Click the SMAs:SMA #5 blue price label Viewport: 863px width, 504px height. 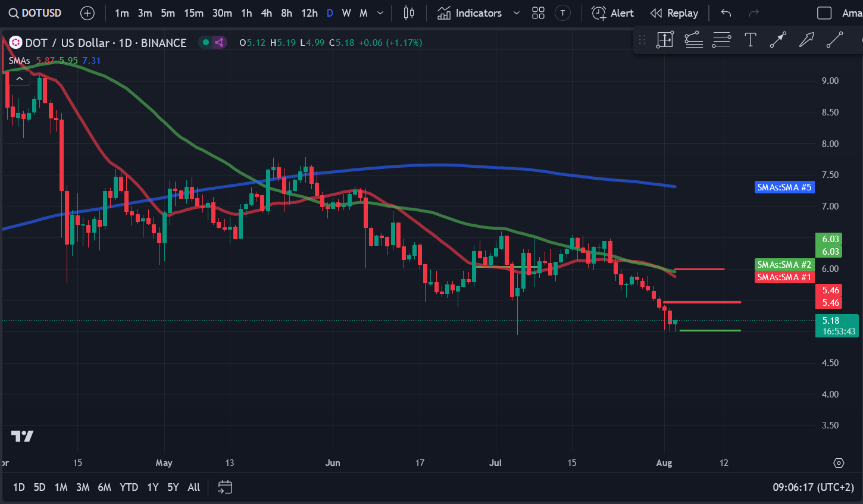click(784, 187)
